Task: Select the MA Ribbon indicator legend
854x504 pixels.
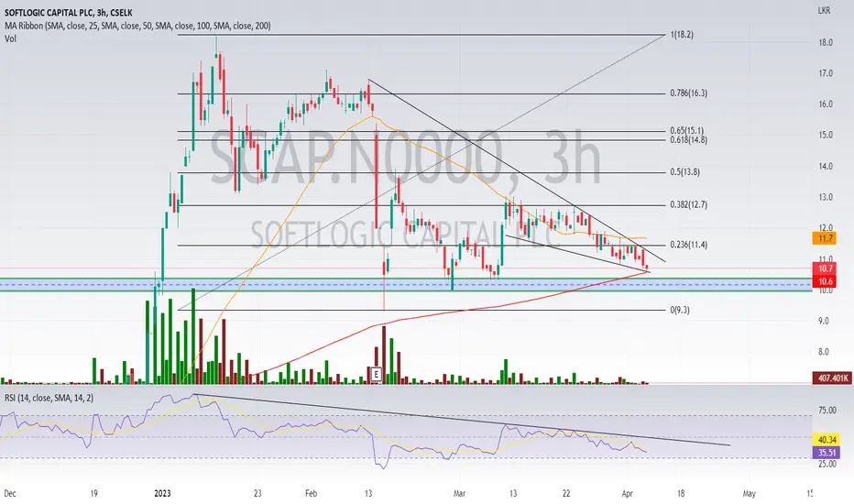Action: (137, 26)
